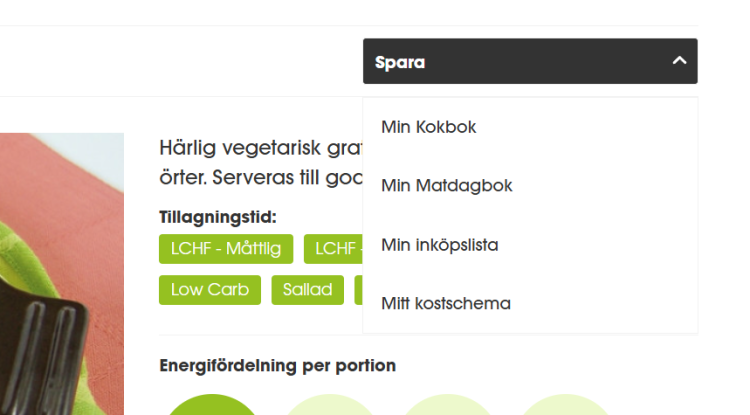Click the cut-off green tag beside Sallad

tap(358, 290)
